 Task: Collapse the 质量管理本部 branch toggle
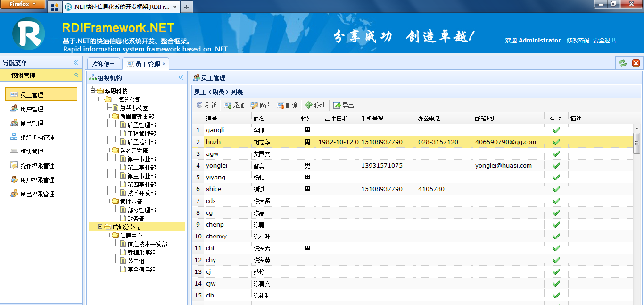107,116
